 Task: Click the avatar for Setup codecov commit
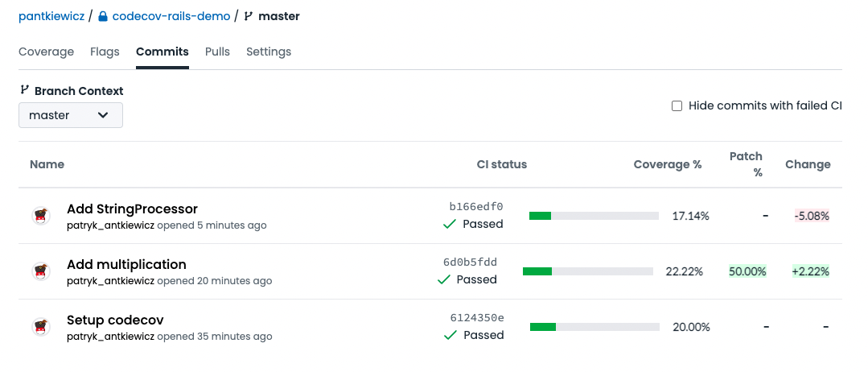pyautogui.click(x=41, y=327)
